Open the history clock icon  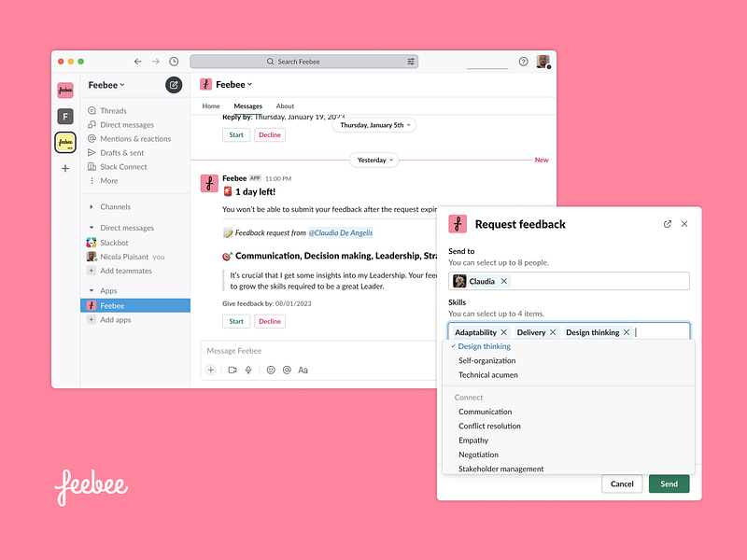coord(174,62)
